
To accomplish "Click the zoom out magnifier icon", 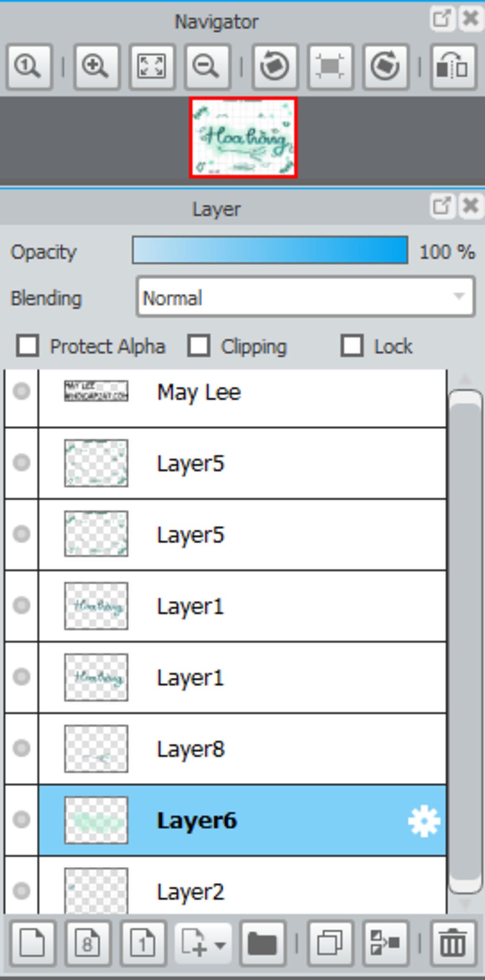I will [x=207, y=66].
